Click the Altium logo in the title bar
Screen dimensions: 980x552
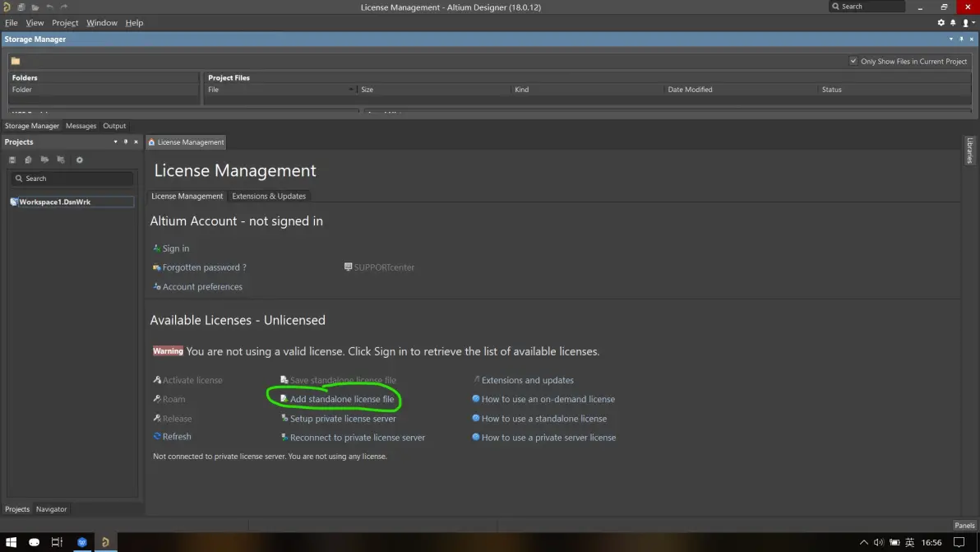7,7
